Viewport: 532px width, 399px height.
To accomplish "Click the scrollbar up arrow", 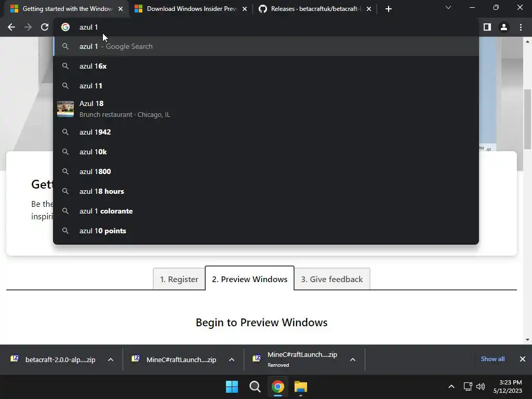I will (527, 42).
